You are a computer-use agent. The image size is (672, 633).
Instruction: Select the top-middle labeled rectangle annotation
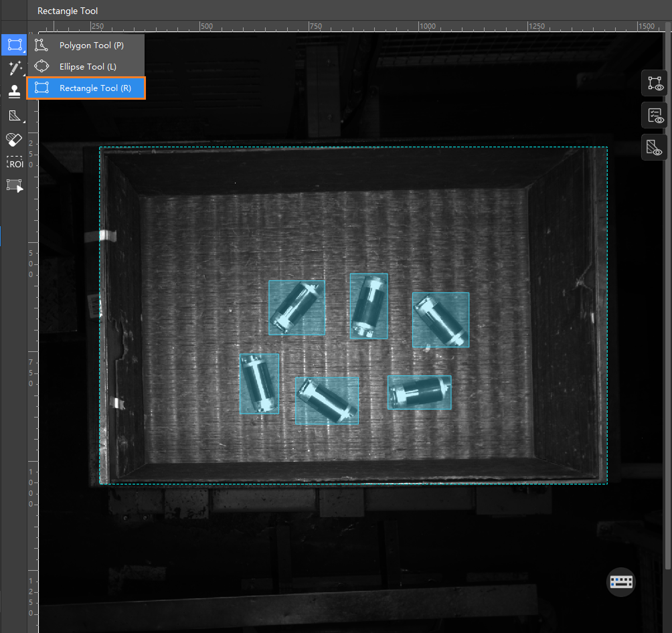(x=369, y=306)
